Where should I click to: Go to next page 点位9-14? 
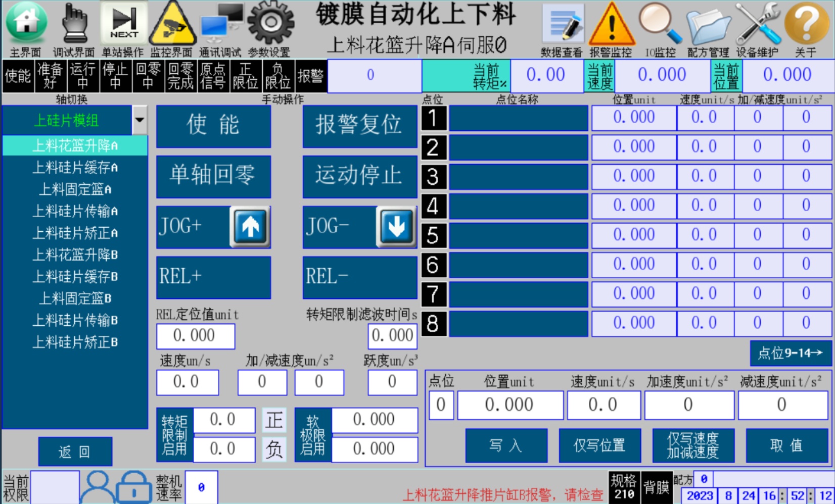[790, 353]
